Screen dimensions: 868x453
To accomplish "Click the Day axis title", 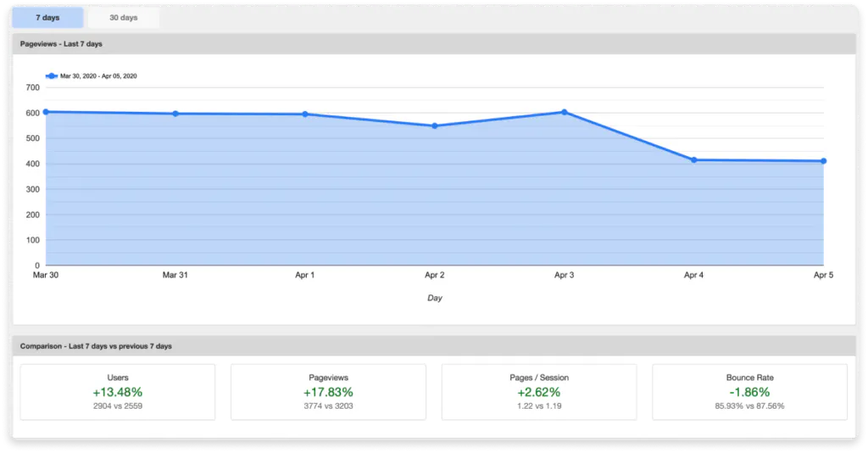I will [435, 298].
